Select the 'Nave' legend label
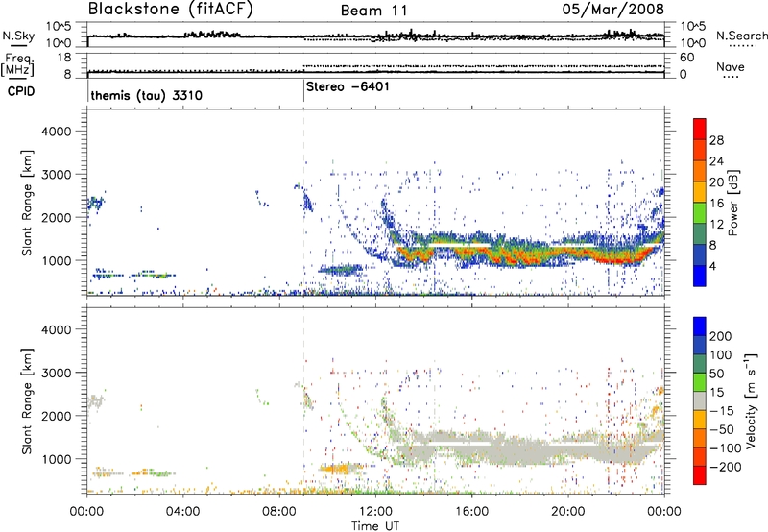This screenshot has height=532, width=768. click(x=731, y=66)
